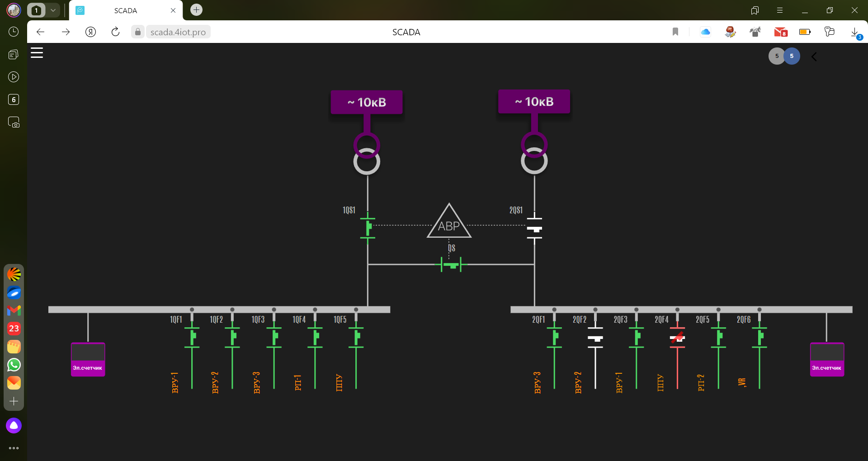The height and width of the screenshot is (461, 868).
Task: Toggle the 1QS1 disconnector switch
Action: 368,225
